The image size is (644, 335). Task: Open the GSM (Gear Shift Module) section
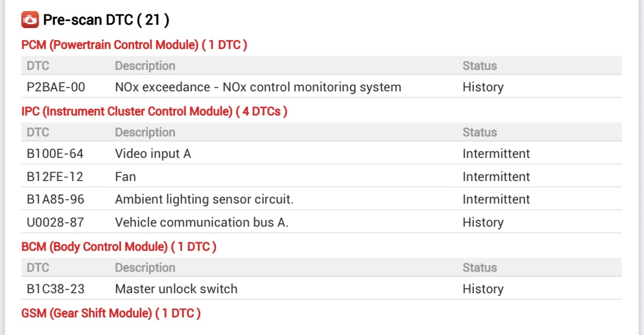111,314
